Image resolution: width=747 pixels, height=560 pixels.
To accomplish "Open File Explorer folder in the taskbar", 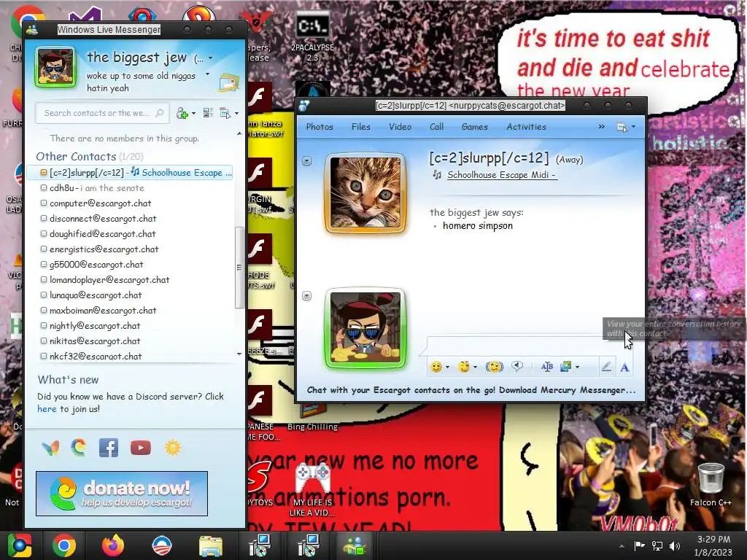I will click(x=210, y=546).
